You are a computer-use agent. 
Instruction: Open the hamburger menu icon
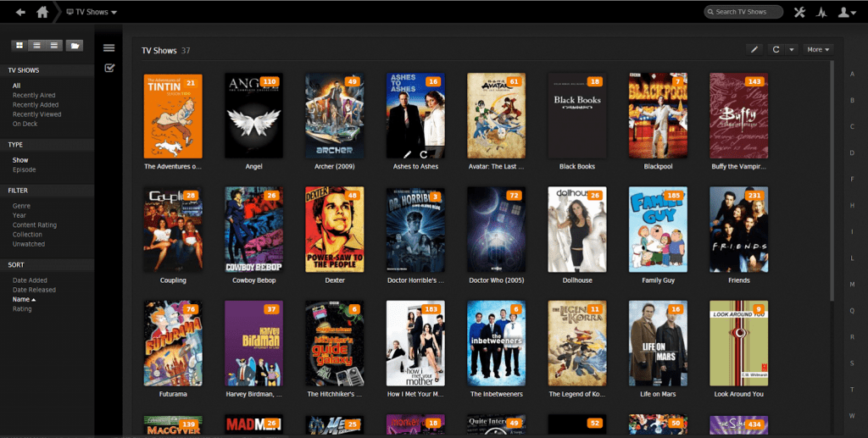tap(109, 48)
